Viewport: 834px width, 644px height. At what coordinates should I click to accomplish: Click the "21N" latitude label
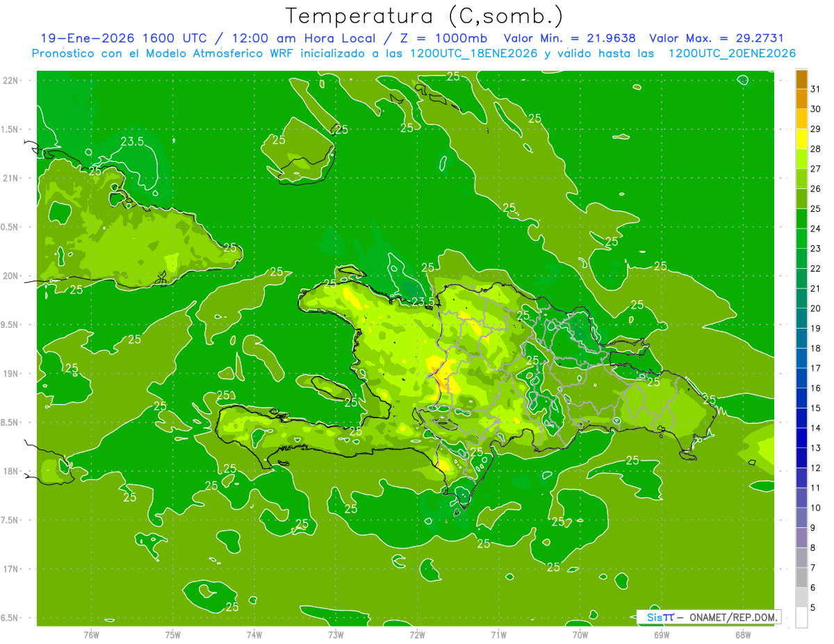click(11, 179)
